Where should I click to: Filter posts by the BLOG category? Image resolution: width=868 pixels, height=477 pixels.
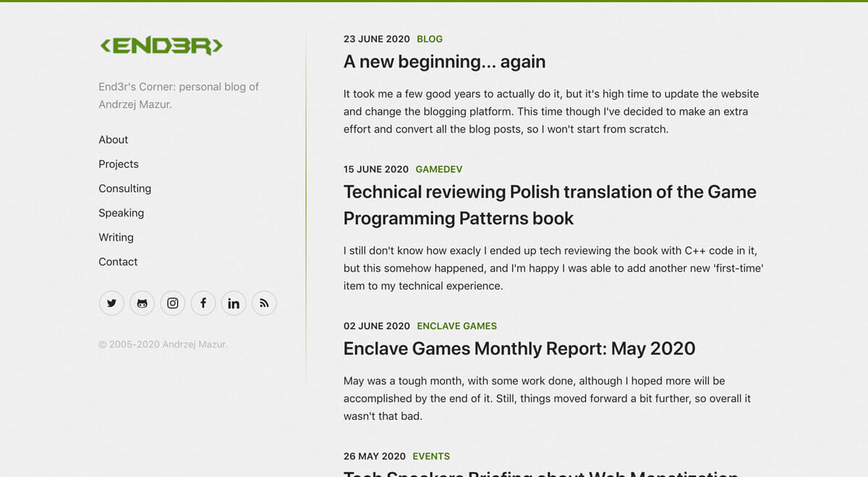[430, 39]
